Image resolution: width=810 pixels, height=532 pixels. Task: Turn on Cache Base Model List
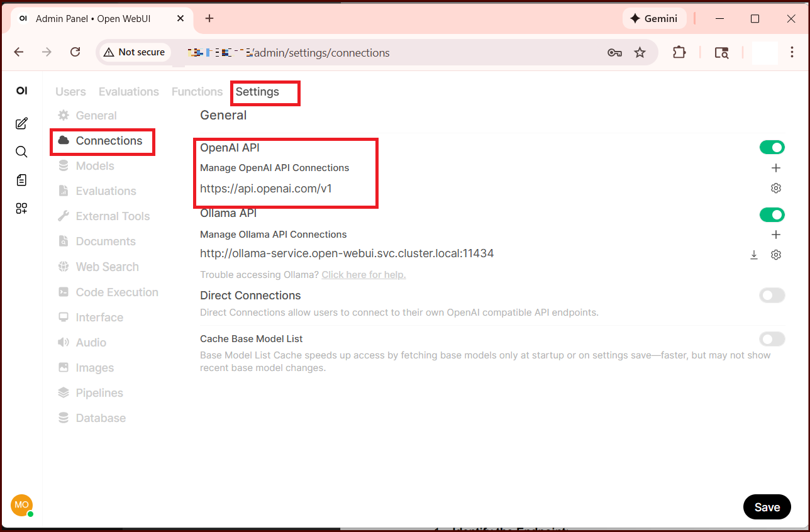(x=772, y=340)
